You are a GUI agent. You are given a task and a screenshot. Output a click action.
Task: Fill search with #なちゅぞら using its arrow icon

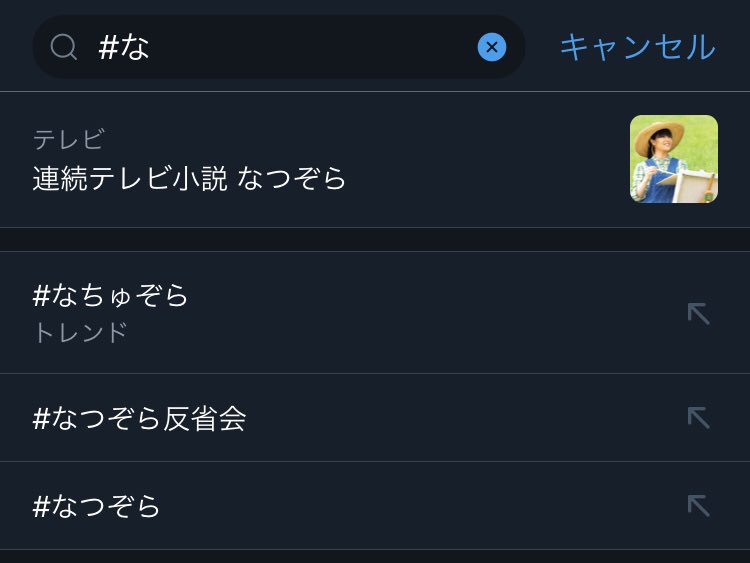[698, 314]
